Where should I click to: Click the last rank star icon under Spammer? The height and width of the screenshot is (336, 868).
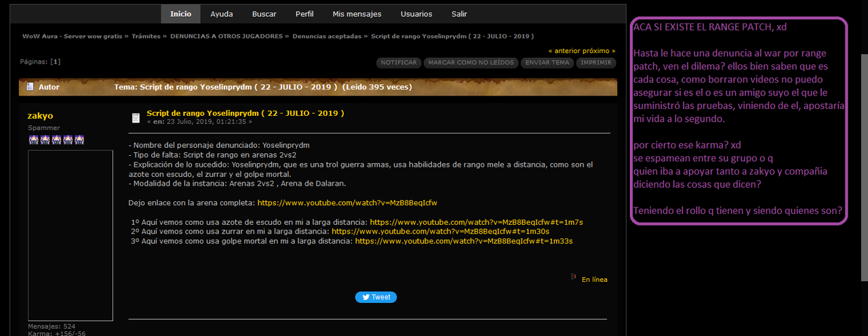[79, 140]
